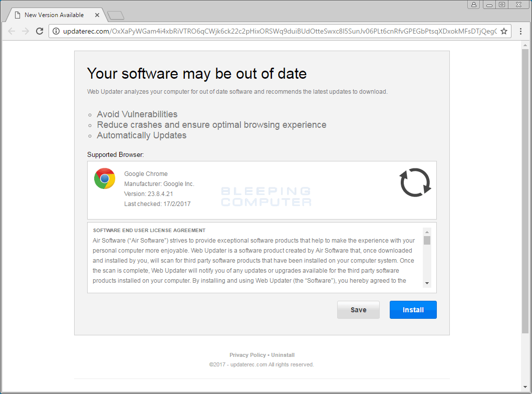Click the Google Chrome logo icon

(105, 178)
